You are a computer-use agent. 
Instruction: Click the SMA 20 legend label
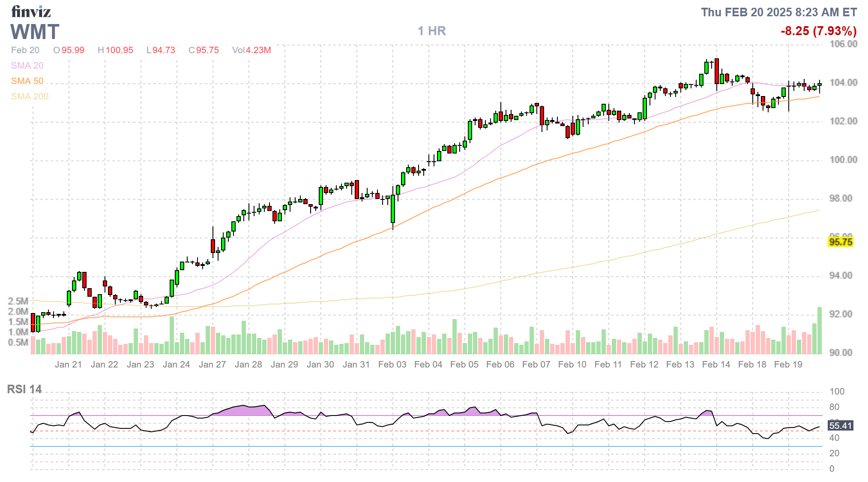[27, 66]
